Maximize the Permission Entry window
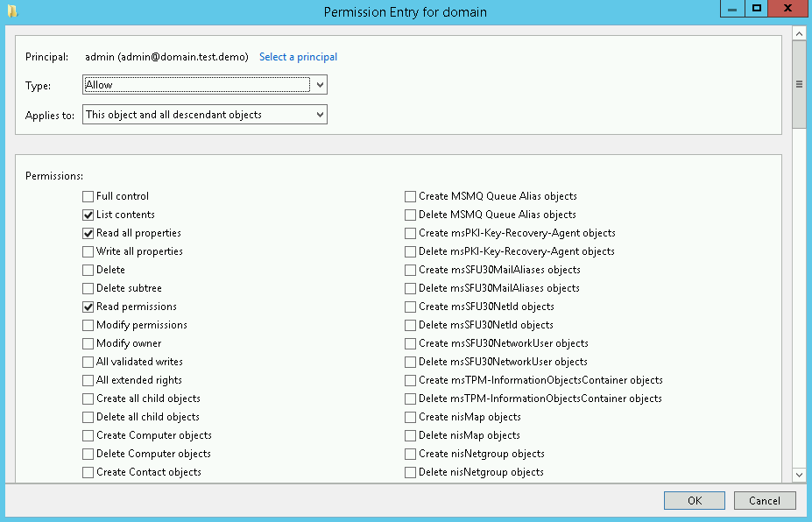 coord(757,8)
